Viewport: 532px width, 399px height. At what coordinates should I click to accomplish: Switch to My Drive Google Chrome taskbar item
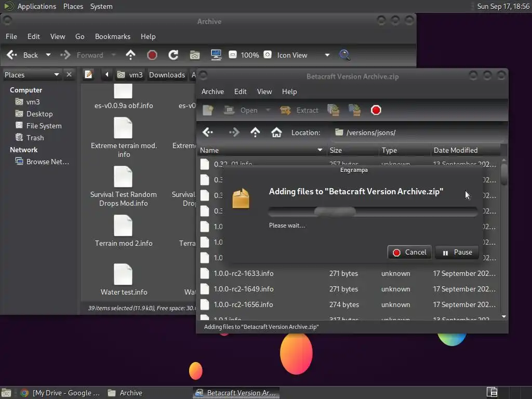tap(60, 393)
